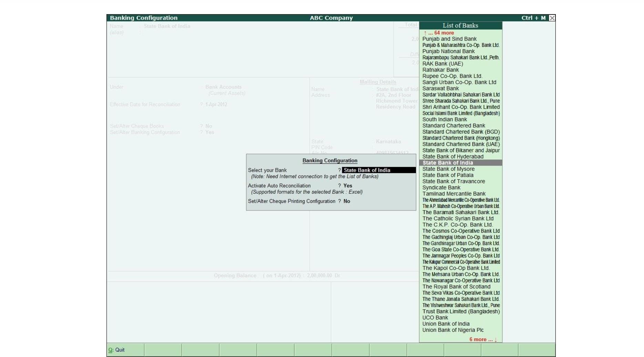Toggle "Set/Alter Cheque Printing Configuration"
644x357 pixels.
click(347, 201)
